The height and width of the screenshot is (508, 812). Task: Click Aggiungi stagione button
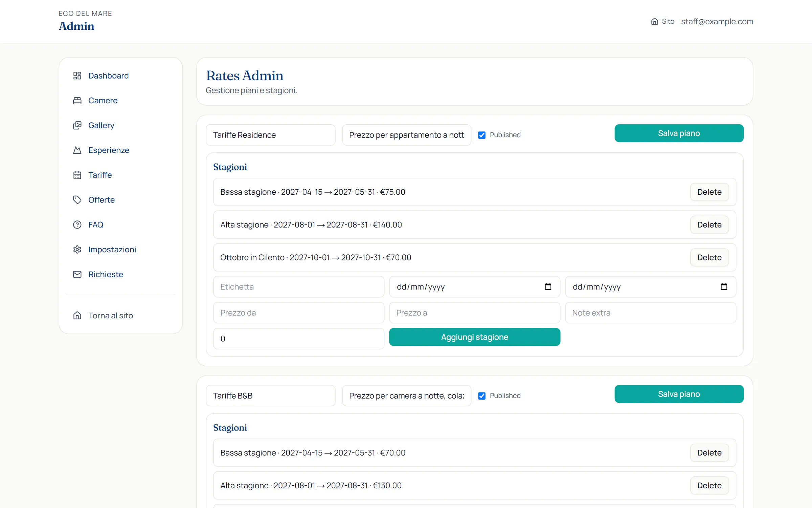coord(474,337)
